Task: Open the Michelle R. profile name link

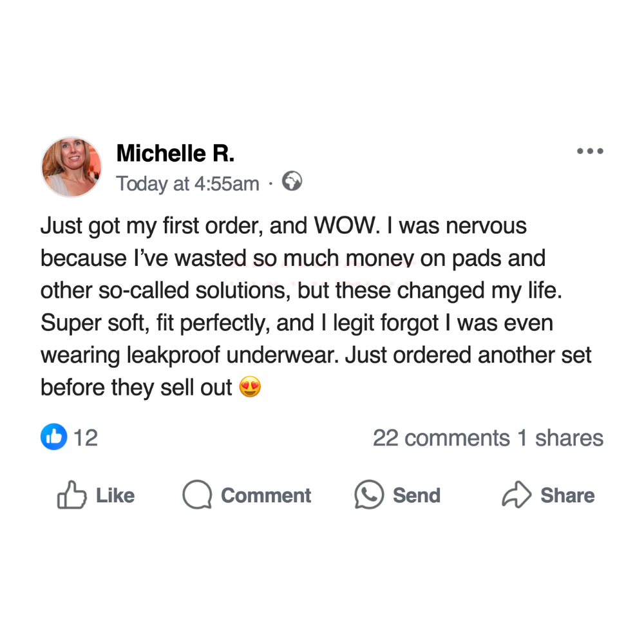Action: (175, 153)
